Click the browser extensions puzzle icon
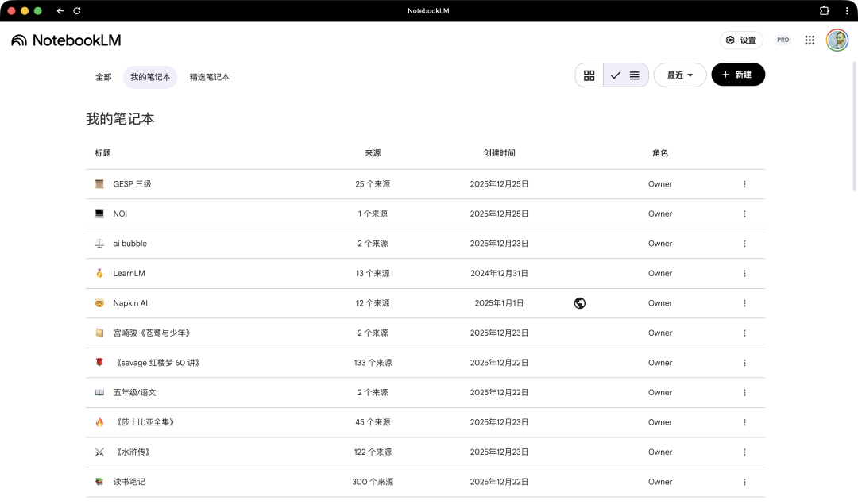 [x=824, y=10]
